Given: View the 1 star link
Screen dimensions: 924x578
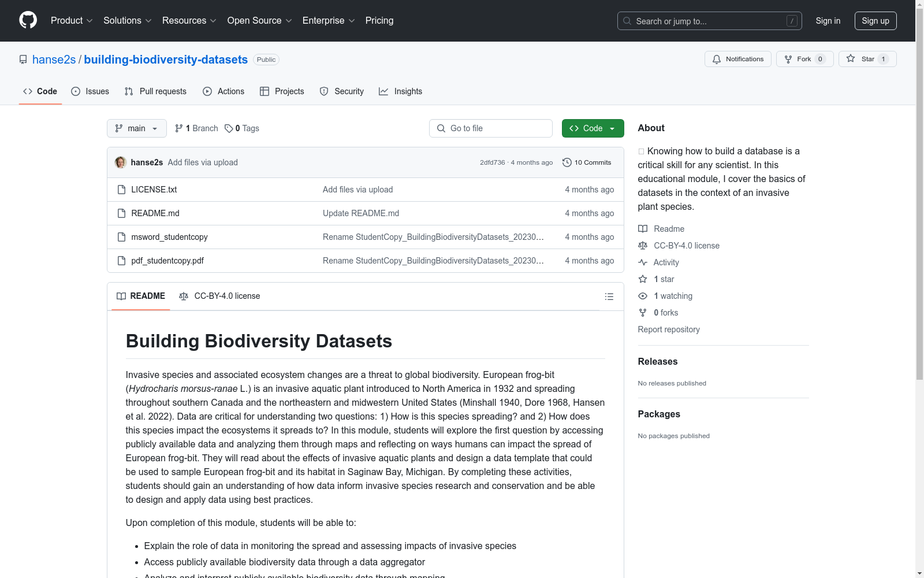Looking at the screenshot, I should tap(657, 279).
